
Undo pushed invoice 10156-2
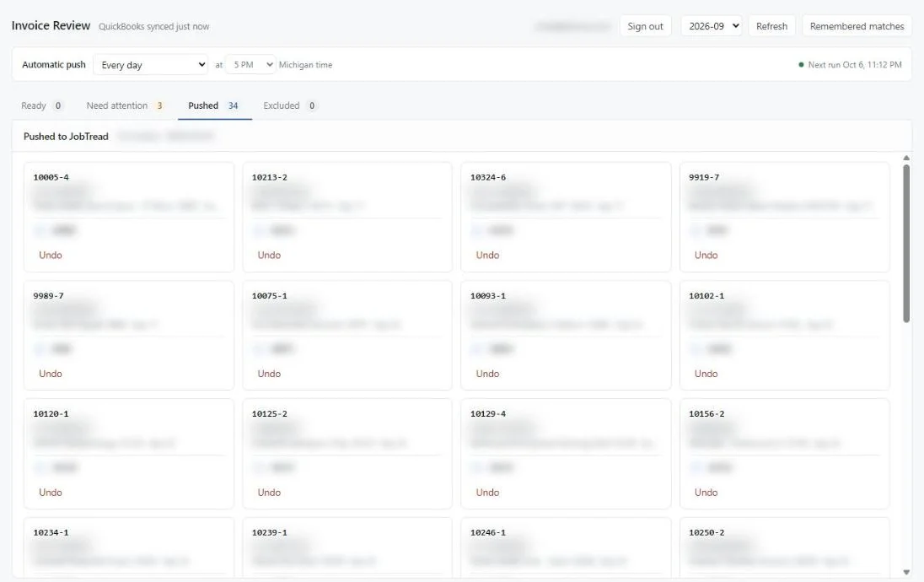(x=706, y=492)
